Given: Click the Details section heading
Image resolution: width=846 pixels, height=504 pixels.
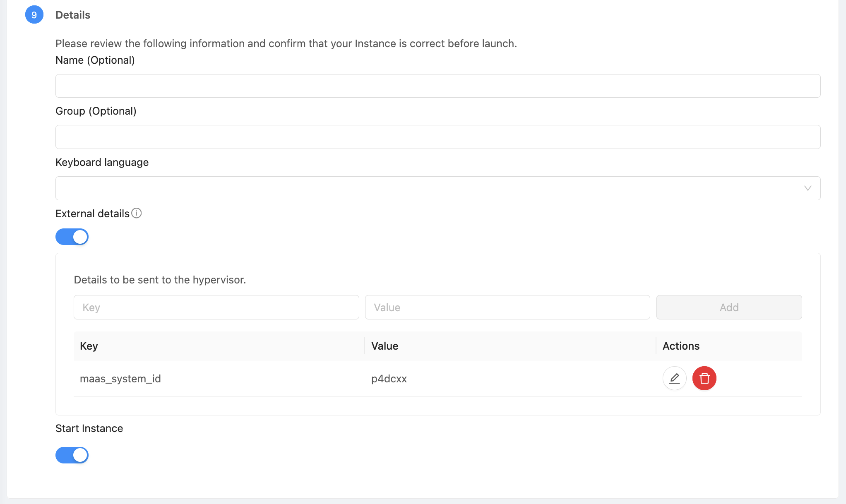Looking at the screenshot, I should [x=72, y=14].
